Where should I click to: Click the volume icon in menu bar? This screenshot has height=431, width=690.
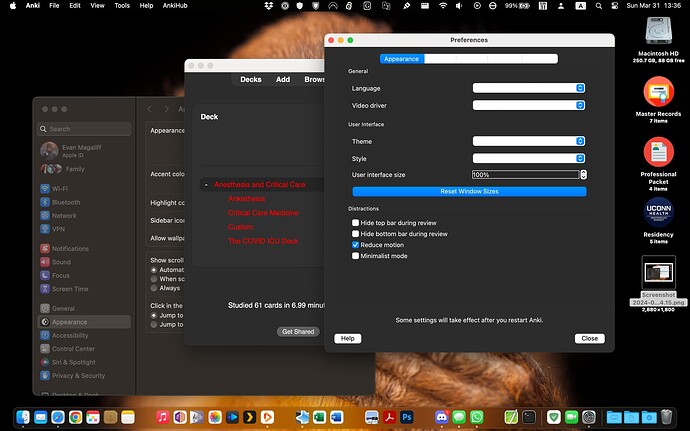[x=459, y=6]
